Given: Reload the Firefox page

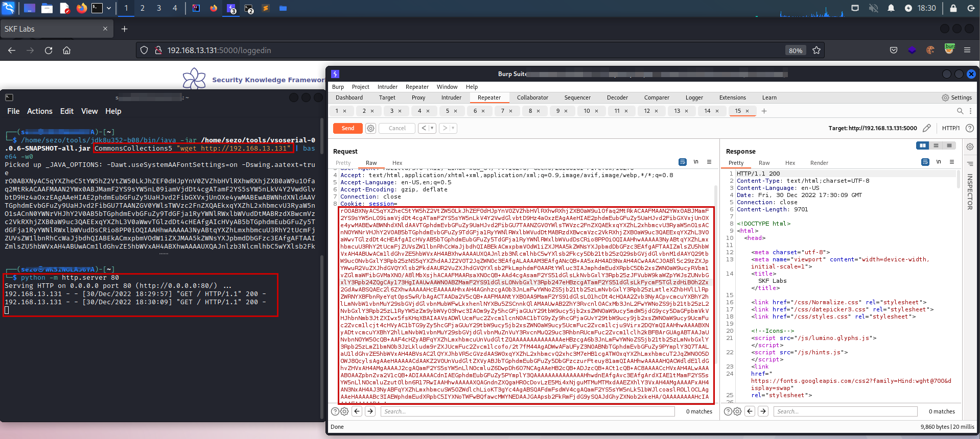Looking at the screenshot, I should tap(49, 50).
